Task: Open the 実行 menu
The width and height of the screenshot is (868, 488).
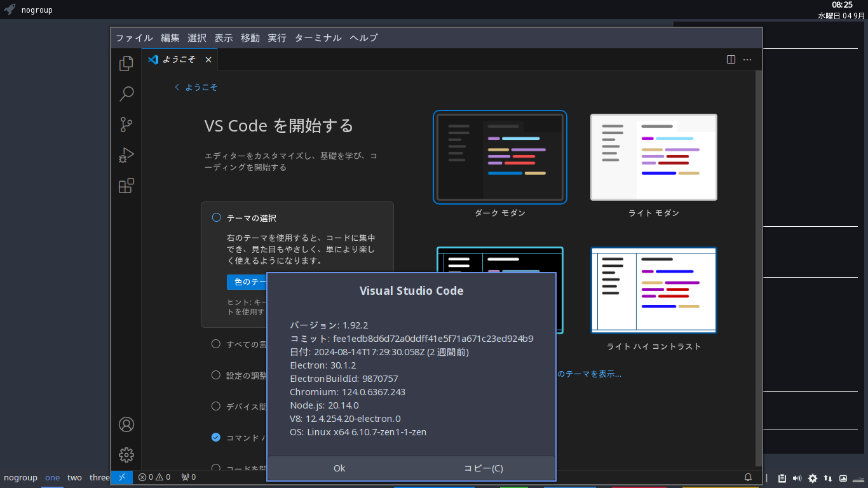Action: coord(277,37)
